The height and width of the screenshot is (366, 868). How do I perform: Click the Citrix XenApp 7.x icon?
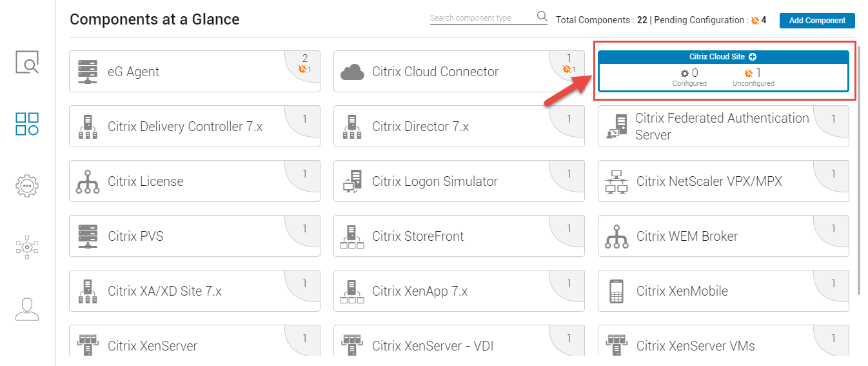[x=352, y=291]
